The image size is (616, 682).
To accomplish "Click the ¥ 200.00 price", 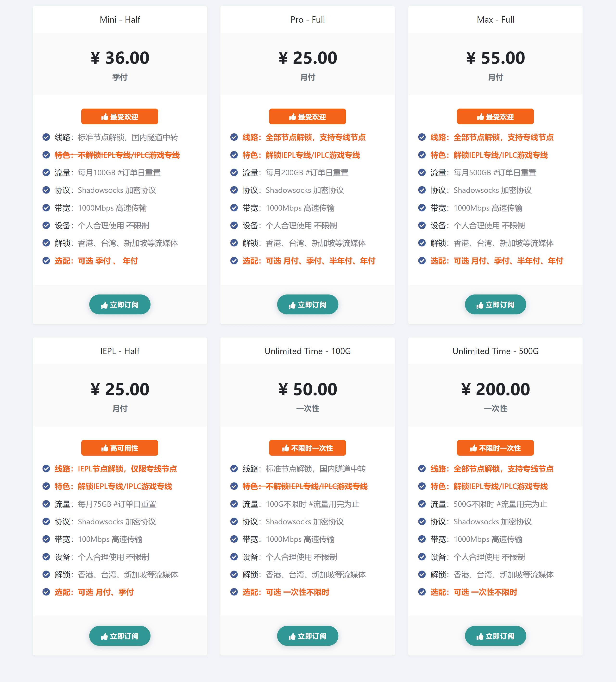I will pos(495,389).
